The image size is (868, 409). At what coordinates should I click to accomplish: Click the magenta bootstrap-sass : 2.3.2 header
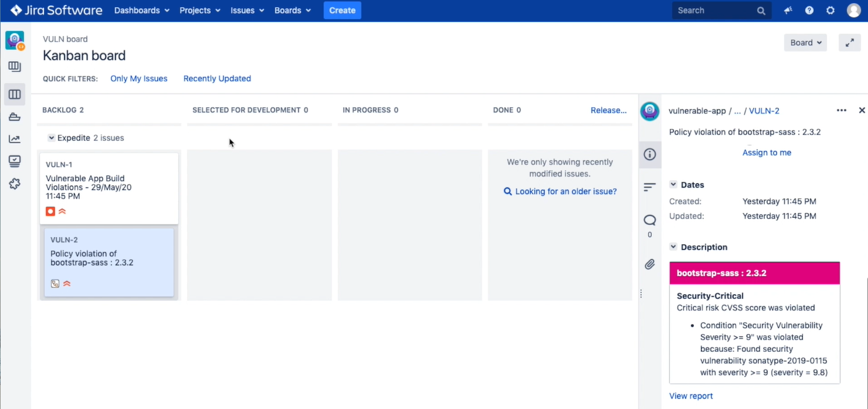click(x=754, y=273)
